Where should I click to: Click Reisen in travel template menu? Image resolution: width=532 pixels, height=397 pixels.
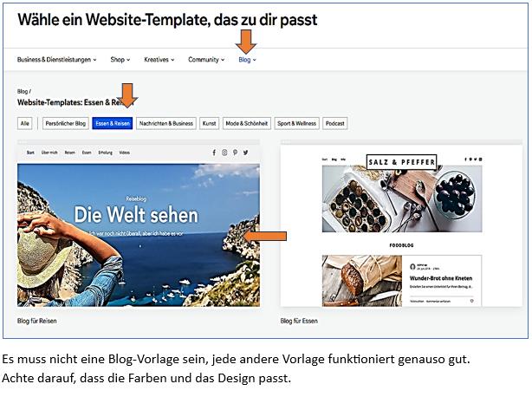coord(70,153)
